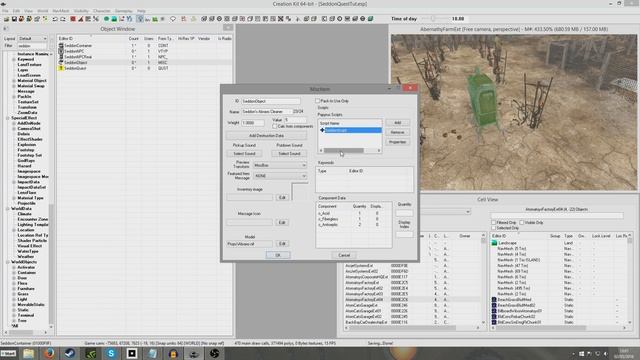This screenshot has height=360, width=640.
Task: Select the Activator tree item
Action: coord(27,267)
